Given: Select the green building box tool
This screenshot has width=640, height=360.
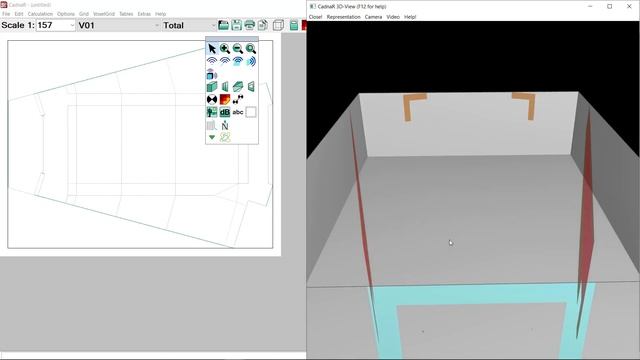Looking at the screenshot, I should (x=212, y=87).
